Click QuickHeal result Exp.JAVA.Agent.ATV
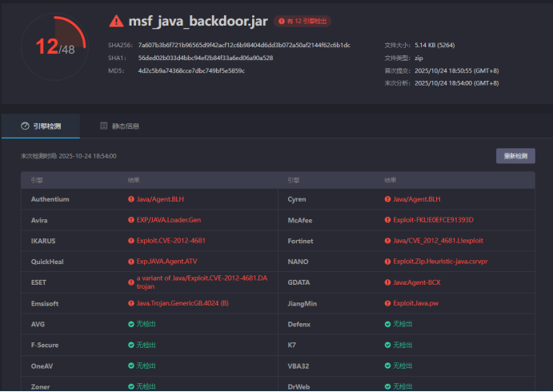The width and height of the screenshot is (553, 392). pos(166,262)
